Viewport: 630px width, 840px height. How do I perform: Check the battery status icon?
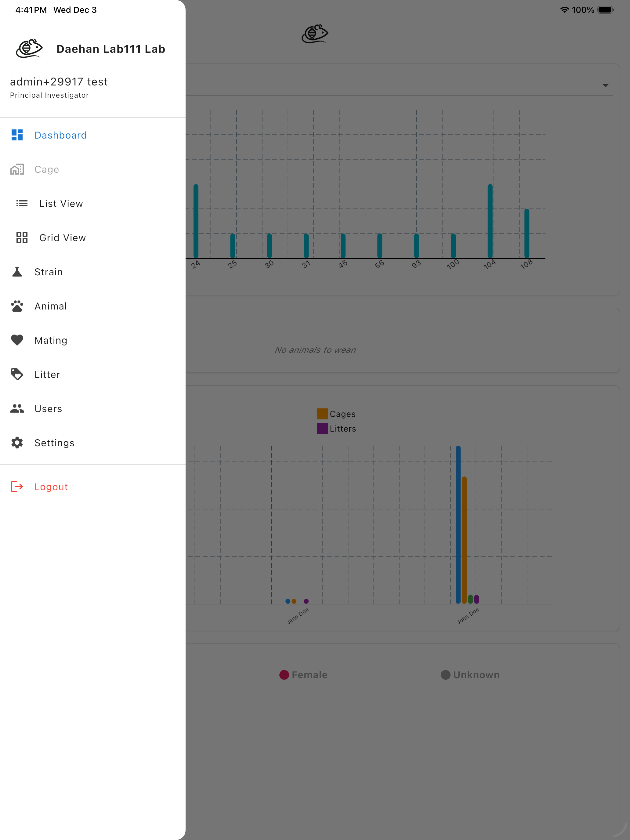point(606,10)
